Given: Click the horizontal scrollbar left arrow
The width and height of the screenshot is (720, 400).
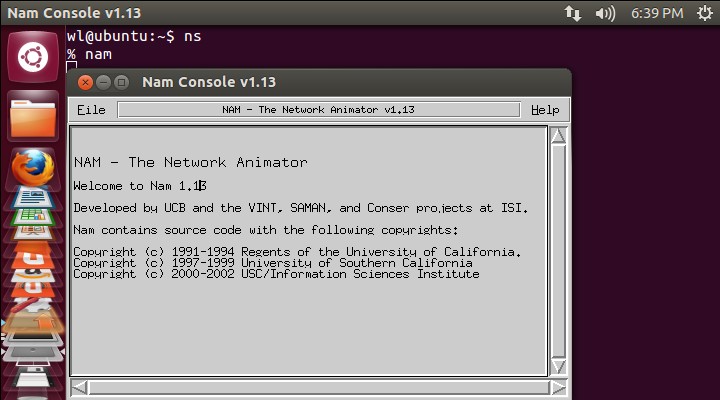Looking at the screenshot, I should tap(79, 388).
